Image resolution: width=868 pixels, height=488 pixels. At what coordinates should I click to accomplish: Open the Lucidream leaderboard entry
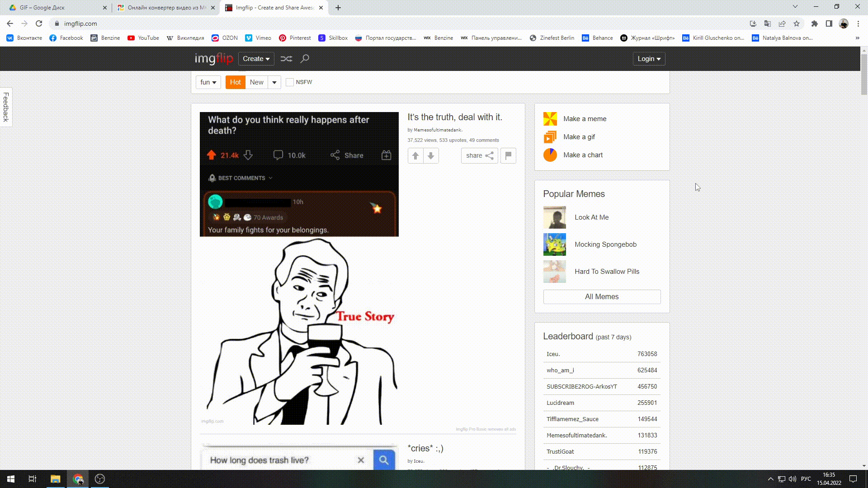coord(560,403)
